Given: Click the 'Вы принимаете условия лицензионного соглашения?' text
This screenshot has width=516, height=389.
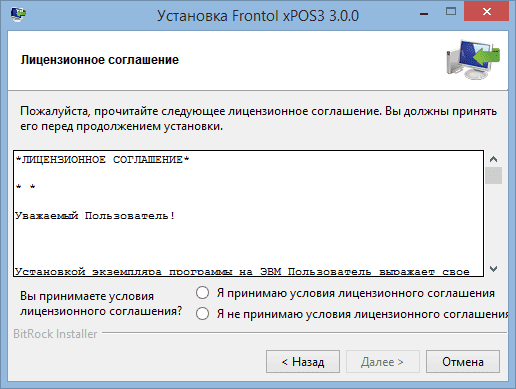Looking at the screenshot, I should pos(101,303).
